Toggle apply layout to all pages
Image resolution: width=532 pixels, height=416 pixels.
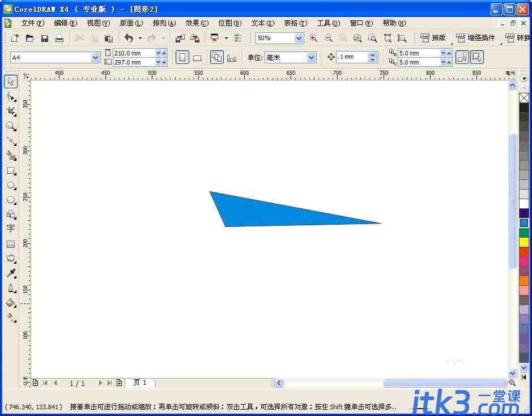click(216, 57)
